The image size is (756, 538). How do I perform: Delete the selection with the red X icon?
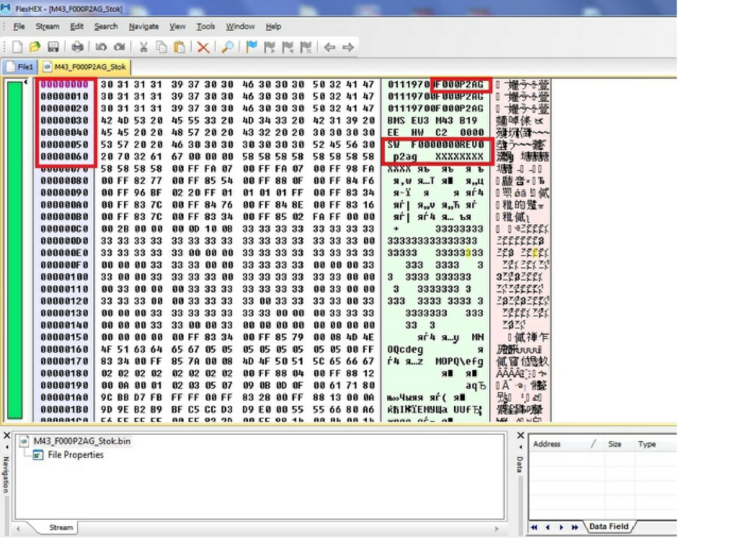point(203,47)
